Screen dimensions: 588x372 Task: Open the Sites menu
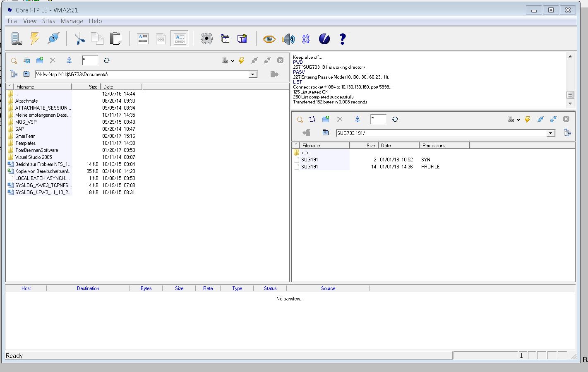pyautogui.click(x=48, y=21)
